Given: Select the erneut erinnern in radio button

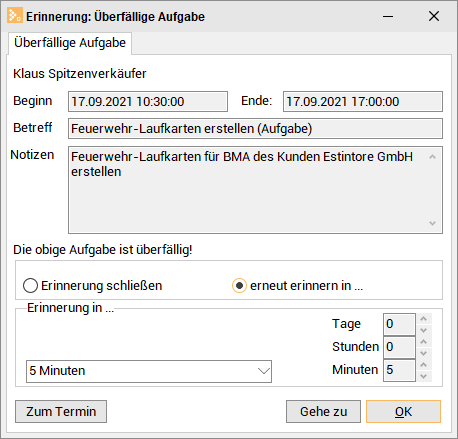Looking at the screenshot, I should click(x=239, y=286).
